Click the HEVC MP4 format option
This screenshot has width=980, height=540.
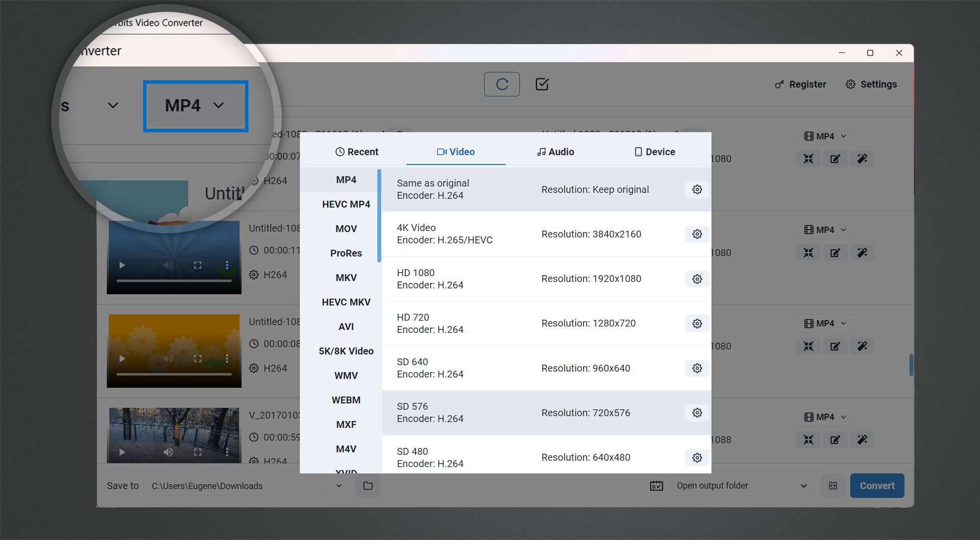pyautogui.click(x=345, y=204)
